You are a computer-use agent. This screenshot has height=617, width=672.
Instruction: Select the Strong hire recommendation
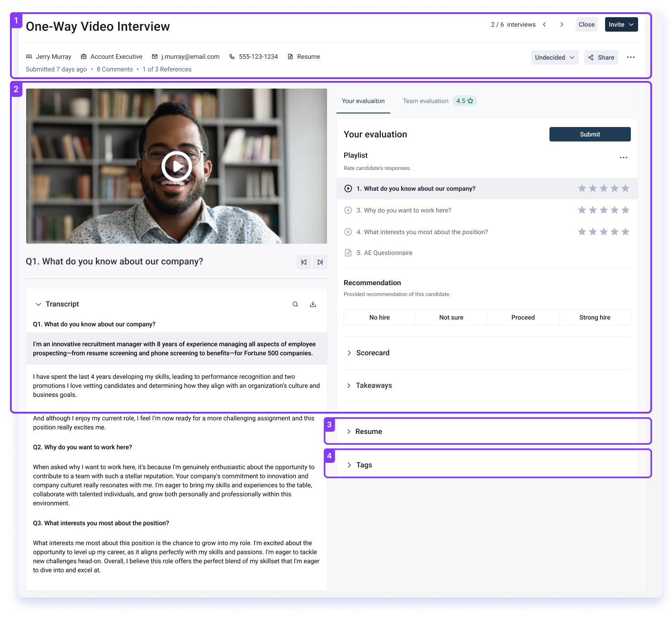[x=595, y=317]
